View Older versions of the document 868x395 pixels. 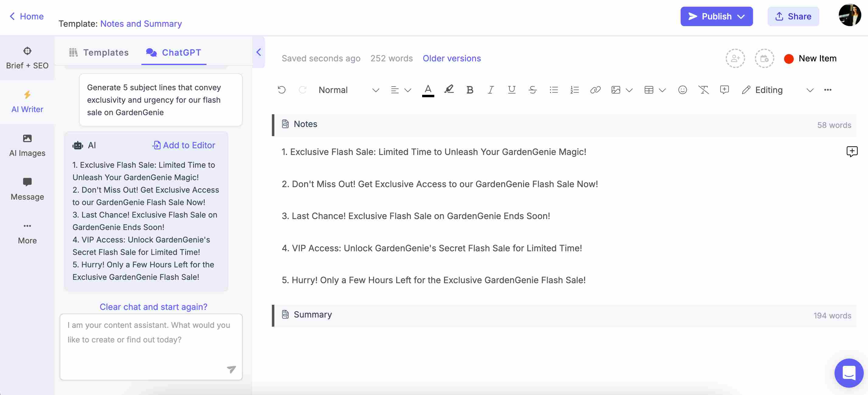point(452,58)
